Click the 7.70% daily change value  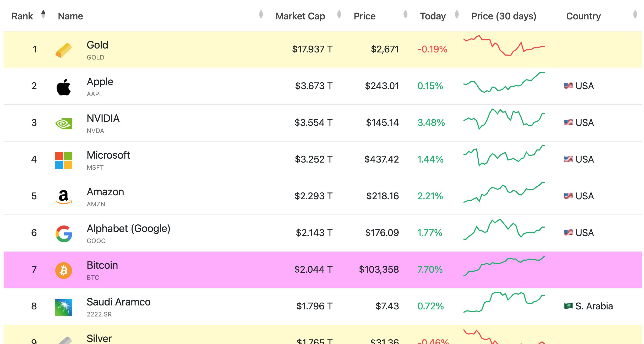click(x=430, y=269)
